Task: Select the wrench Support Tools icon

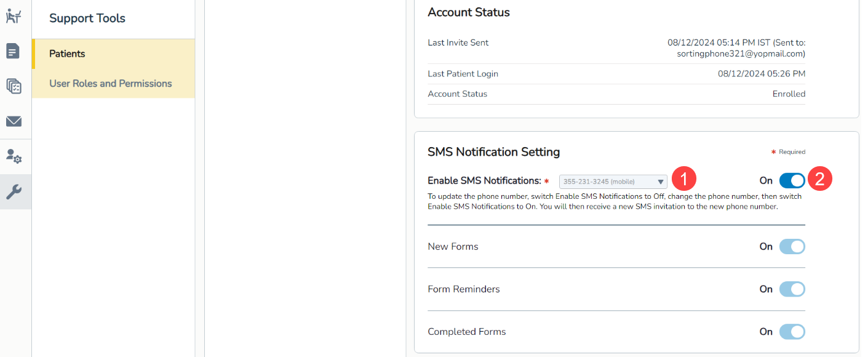Action: pos(14,192)
